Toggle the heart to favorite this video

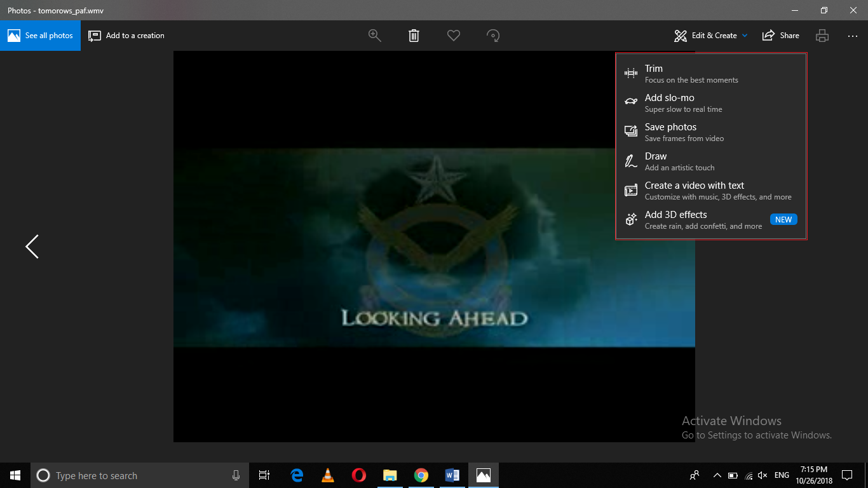pos(454,36)
